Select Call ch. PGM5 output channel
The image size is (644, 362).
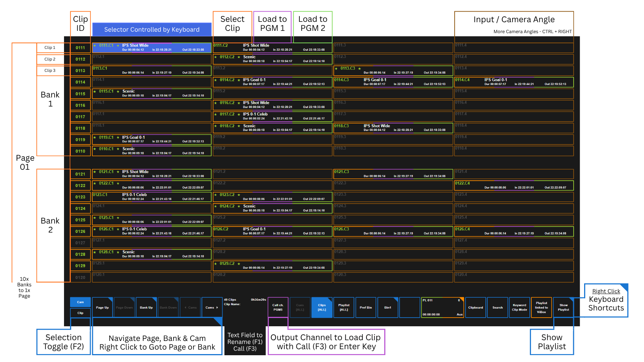pyautogui.click(x=278, y=307)
